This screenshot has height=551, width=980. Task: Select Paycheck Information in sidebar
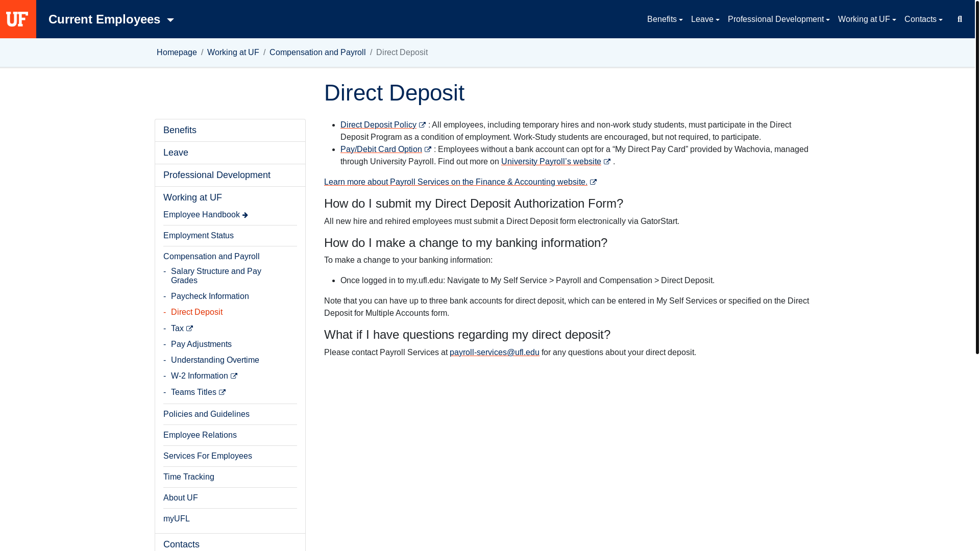click(210, 296)
